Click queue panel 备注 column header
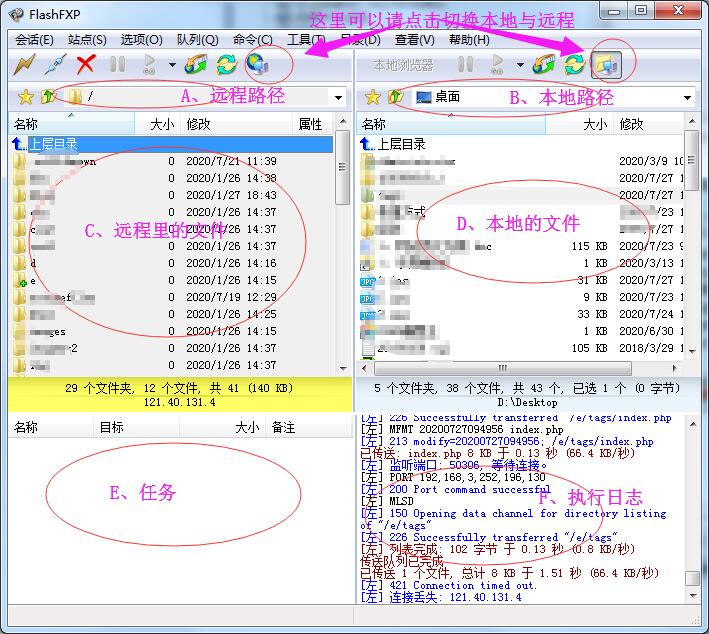Screen dimensions: 709x634 pyautogui.click(x=308, y=427)
